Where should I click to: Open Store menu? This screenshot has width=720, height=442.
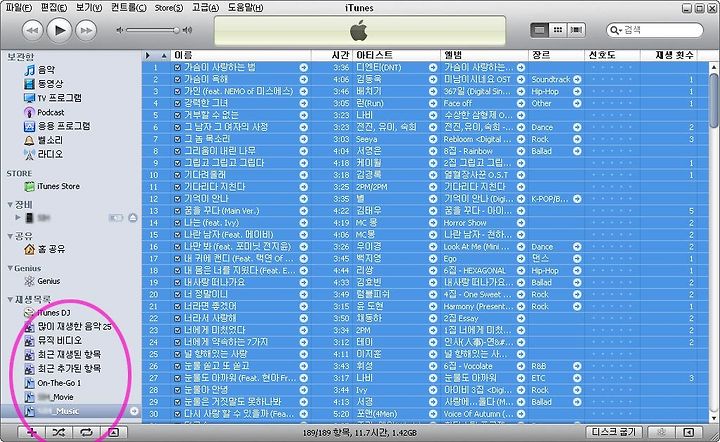[169, 8]
